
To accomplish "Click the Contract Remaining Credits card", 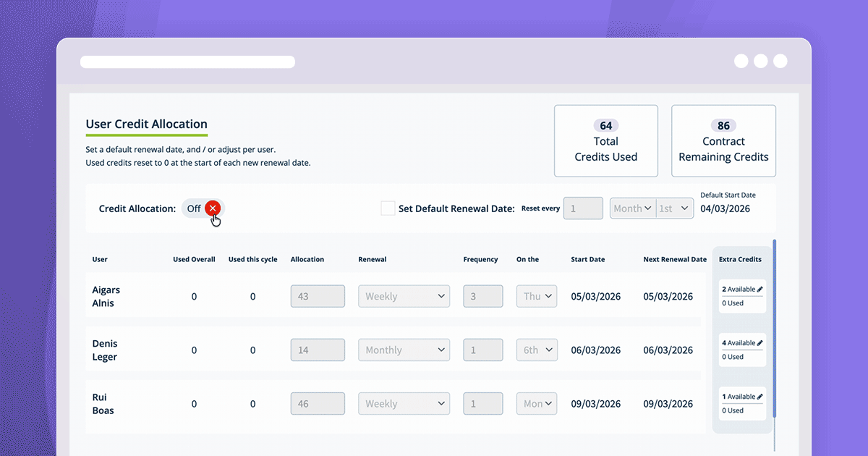I will pyautogui.click(x=723, y=141).
